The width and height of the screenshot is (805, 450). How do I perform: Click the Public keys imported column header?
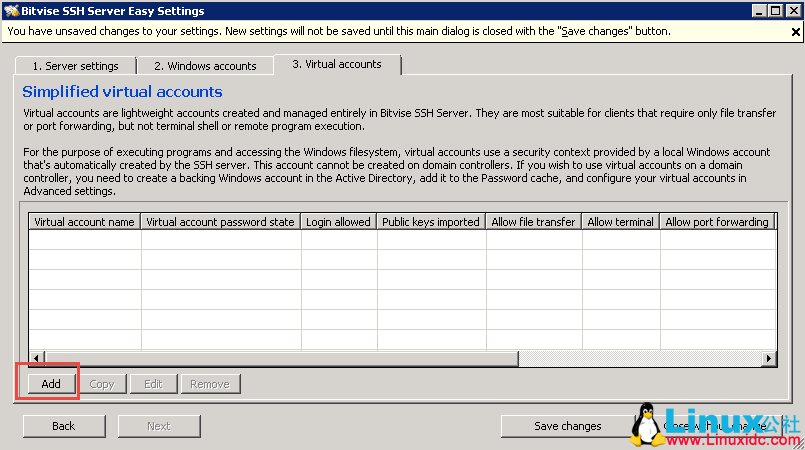click(431, 222)
